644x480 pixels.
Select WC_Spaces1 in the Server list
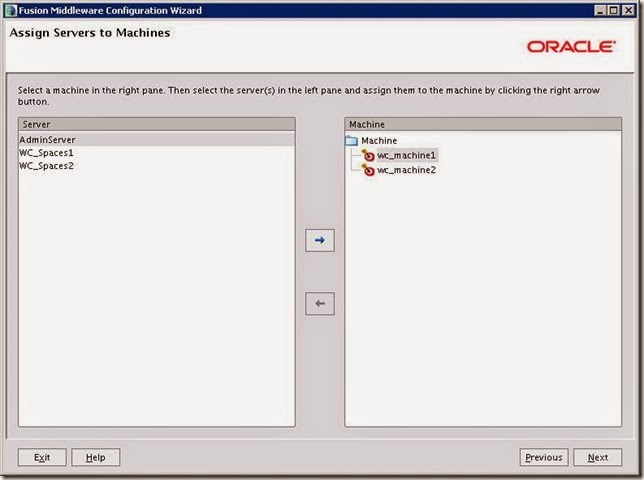156,153
